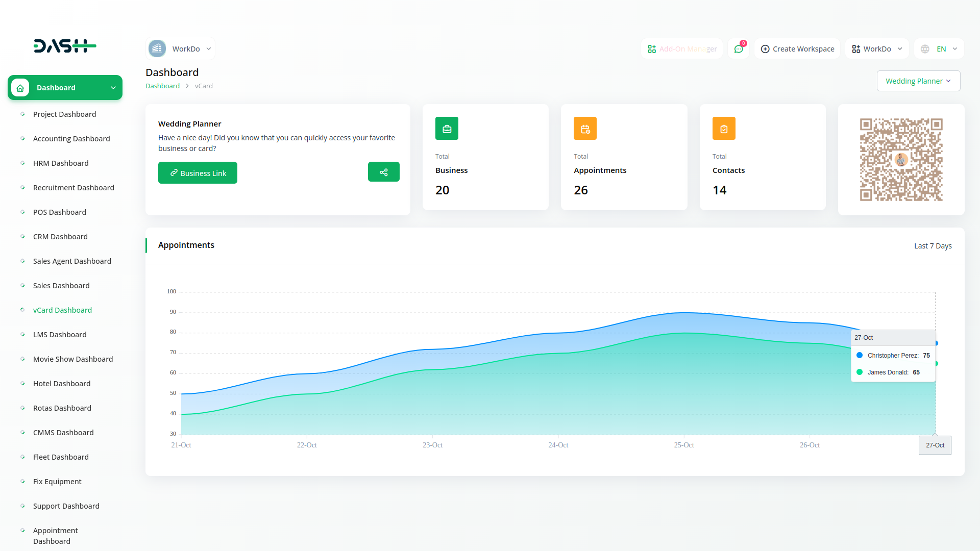Click the Create Workspace button
The height and width of the screenshot is (551, 980).
(x=797, y=49)
